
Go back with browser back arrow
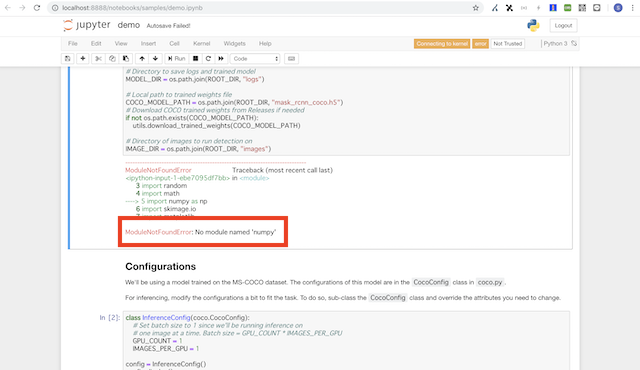[x=8, y=8]
